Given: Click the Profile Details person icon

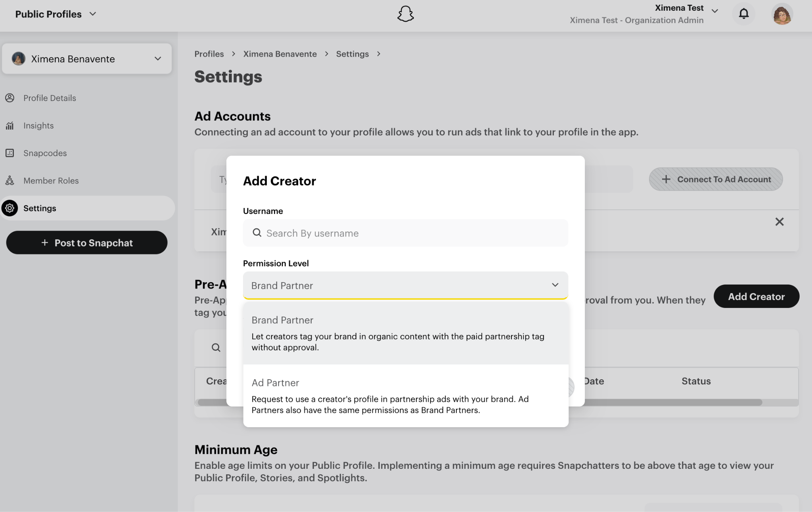Looking at the screenshot, I should click(10, 98).
